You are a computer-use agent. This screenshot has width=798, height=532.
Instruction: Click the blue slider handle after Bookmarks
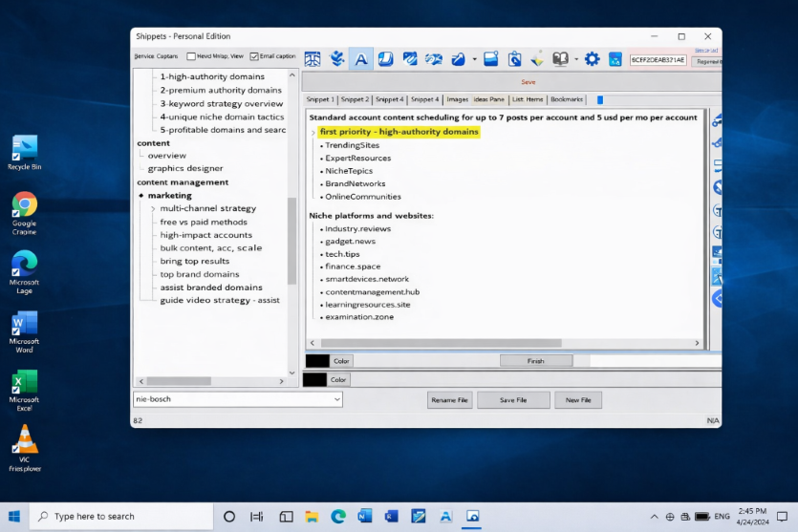point(600,99)
